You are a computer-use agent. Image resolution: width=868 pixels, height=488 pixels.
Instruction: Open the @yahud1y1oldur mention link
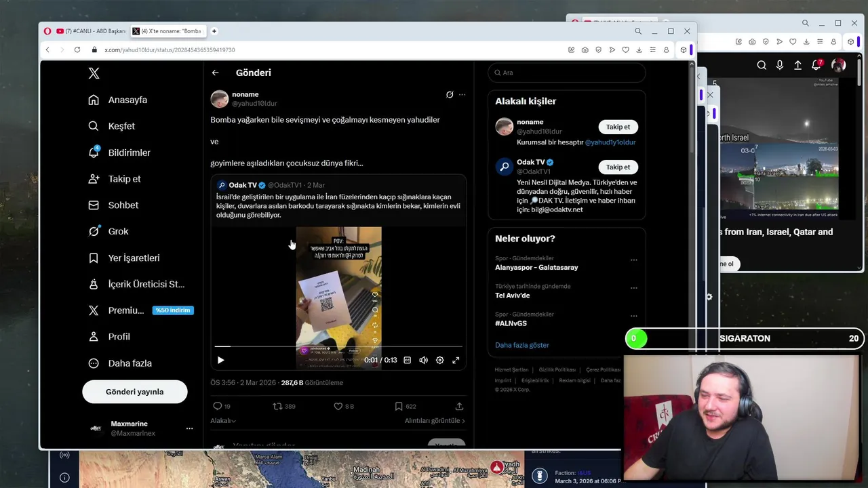tap(610, 142)
